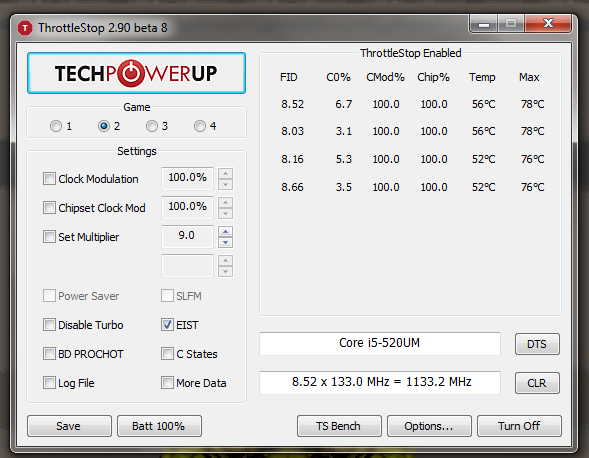Open the TS Bench benchmark
589x458 pixels.
(339, 426)
